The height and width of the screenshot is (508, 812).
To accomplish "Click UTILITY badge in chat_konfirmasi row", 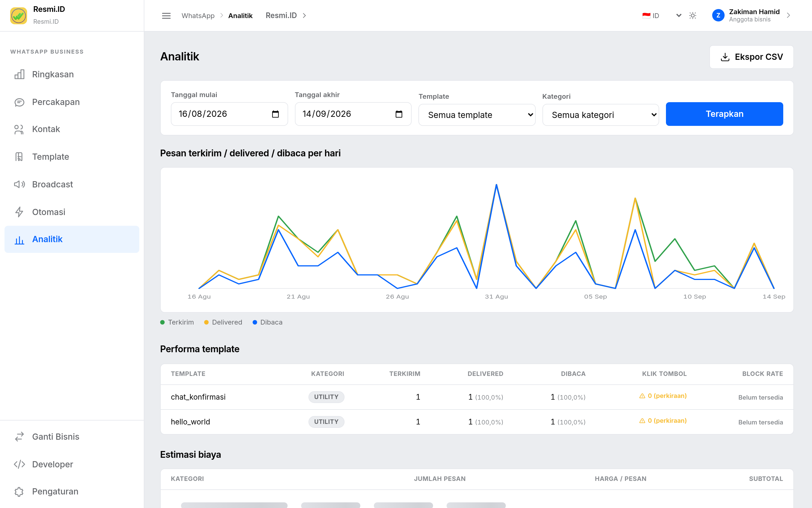I will click(326, 397).
